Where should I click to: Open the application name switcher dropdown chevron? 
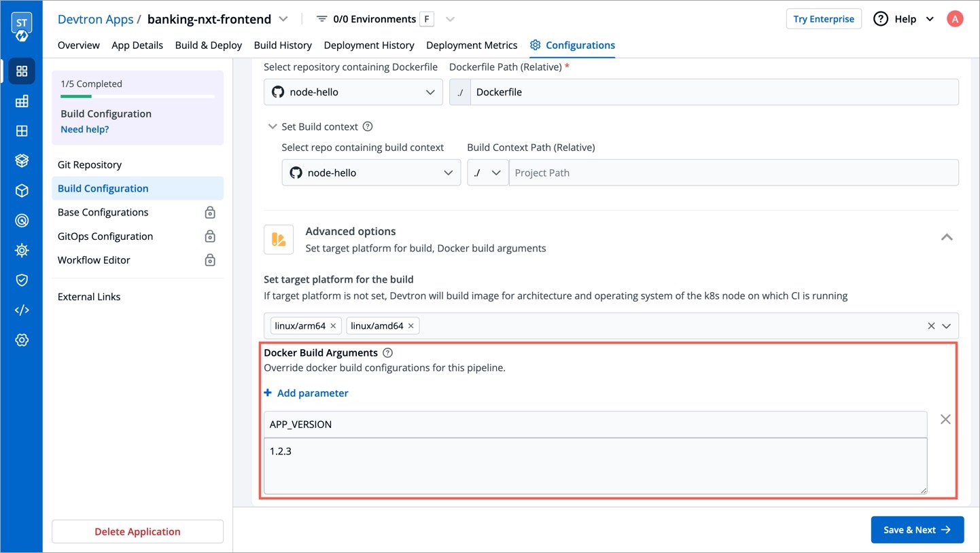click(283, 19)
